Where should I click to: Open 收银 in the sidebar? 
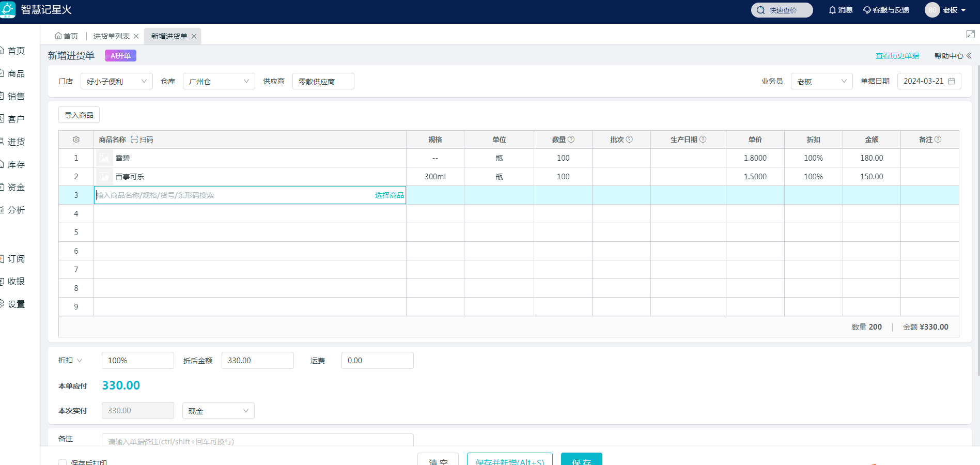click(16, 281)
